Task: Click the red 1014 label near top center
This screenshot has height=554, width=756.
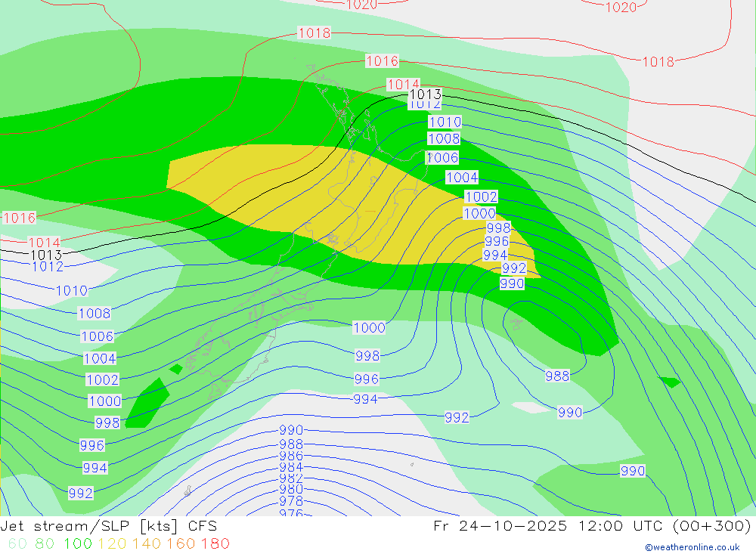Action: click(404, 85)
